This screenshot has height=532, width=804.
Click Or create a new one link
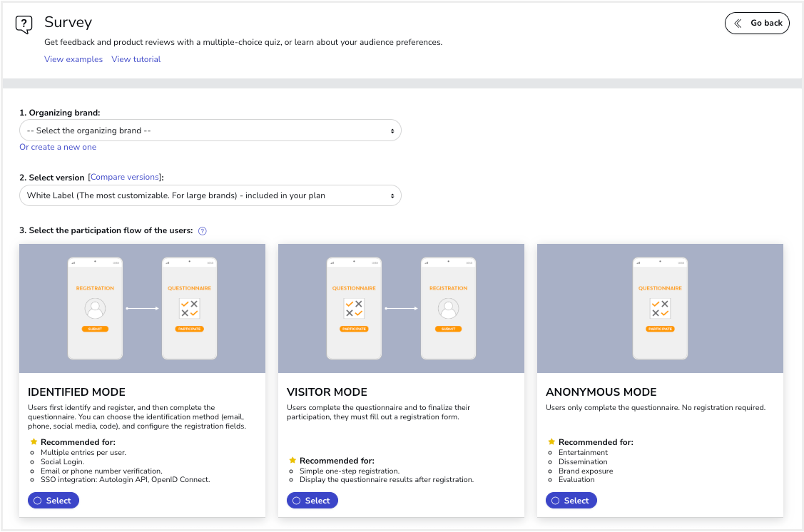[58, 147]
